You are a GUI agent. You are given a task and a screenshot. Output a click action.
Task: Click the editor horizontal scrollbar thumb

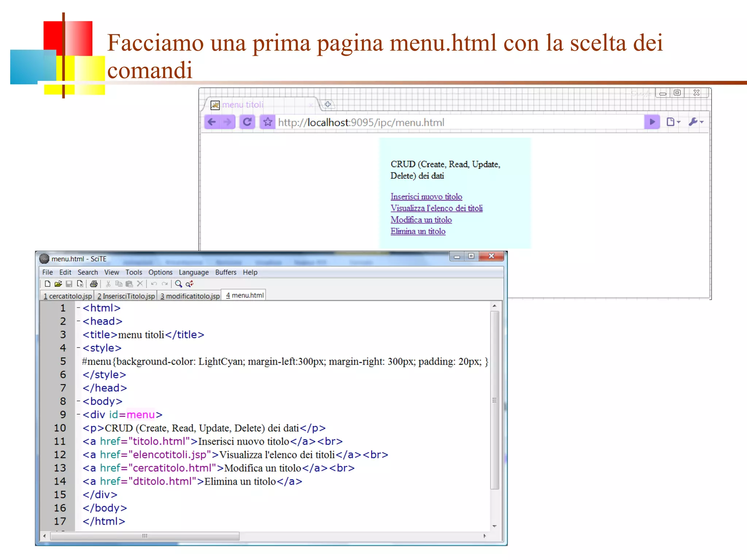point(145,536)
